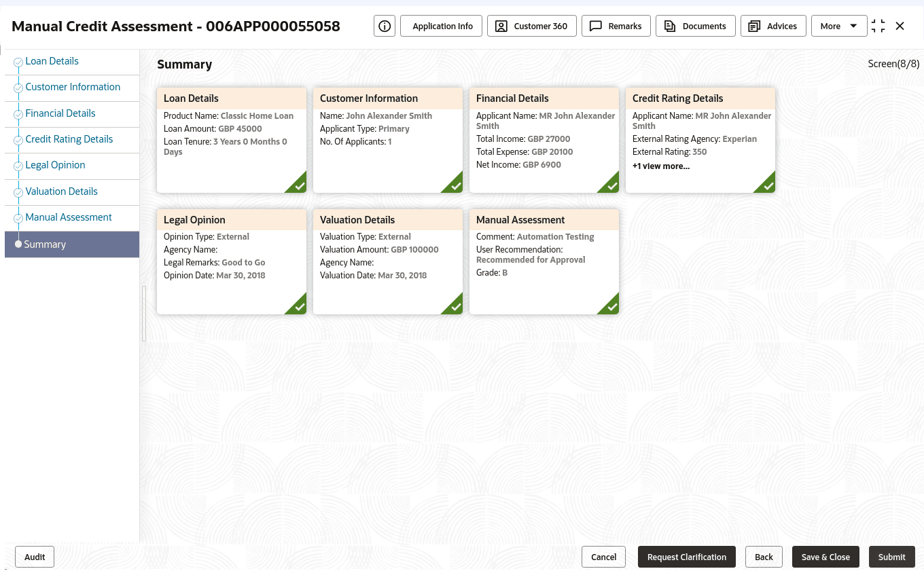Click the 'Classic Home Loan' product name
Image resolution: width=924 pixels, height=571 pixels.
257,116
